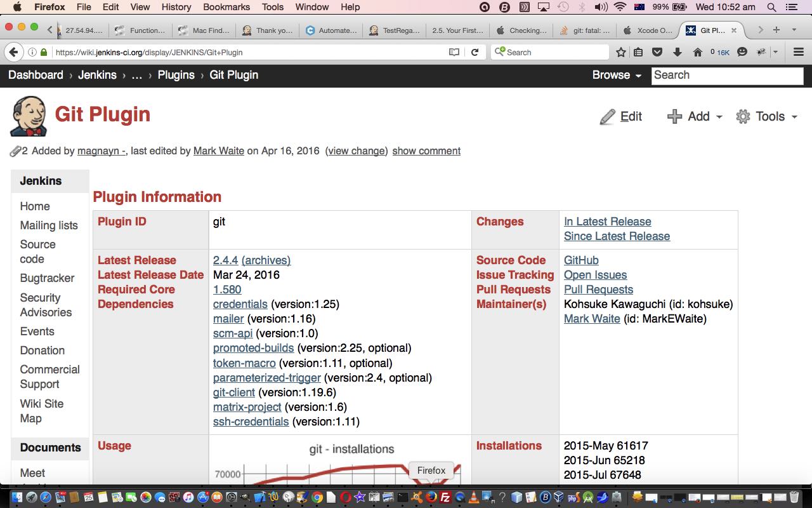
Task: Click the site information icon in the address bar
Action: (32, 52)
